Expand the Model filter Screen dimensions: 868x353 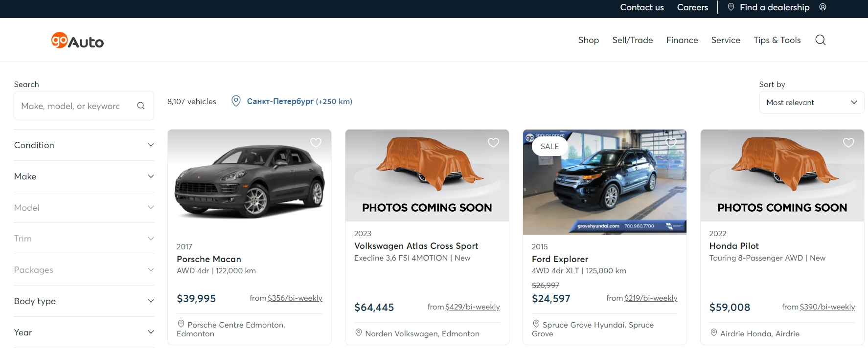click(84, 208)
